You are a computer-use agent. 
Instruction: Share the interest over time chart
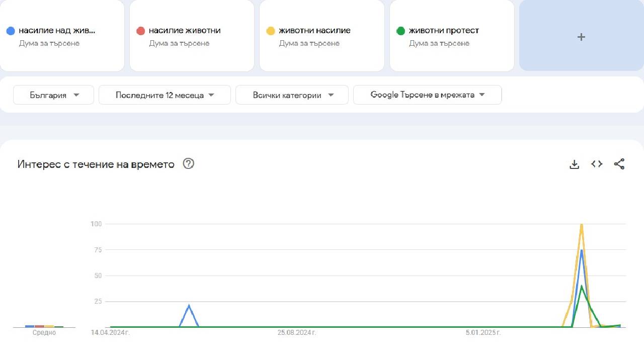click(x=619, y=164)
